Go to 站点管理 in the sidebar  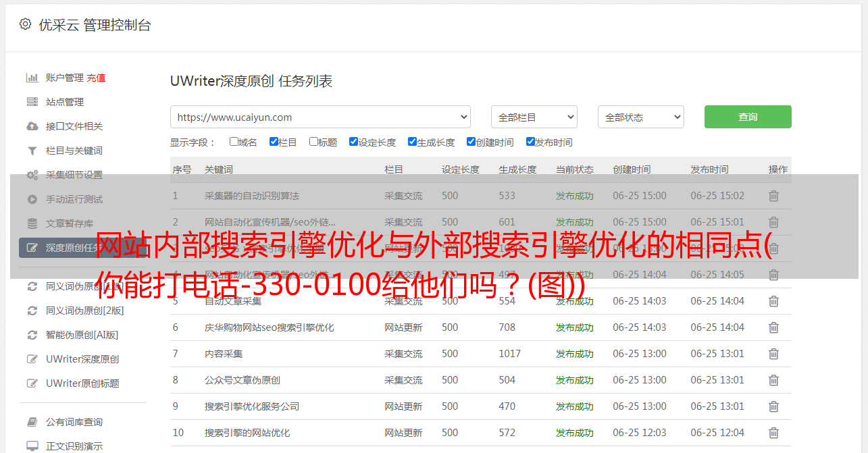pos(65,102)
